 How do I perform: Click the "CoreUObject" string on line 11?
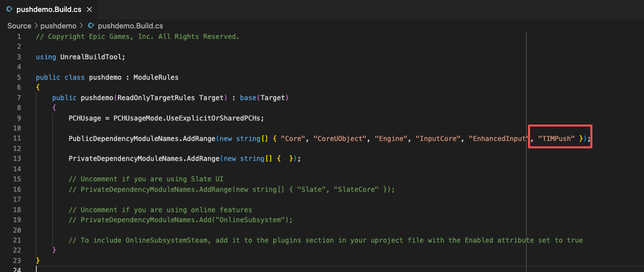pyautogui.click(x=339, y=138)
